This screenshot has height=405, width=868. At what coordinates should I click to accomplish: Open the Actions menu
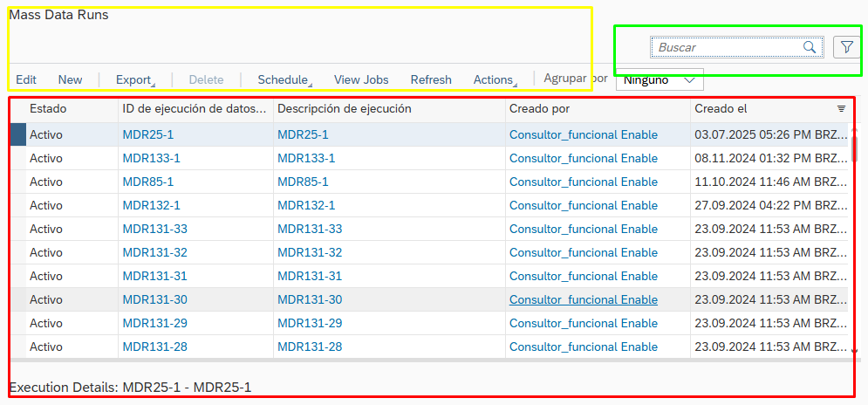point(494,79)
